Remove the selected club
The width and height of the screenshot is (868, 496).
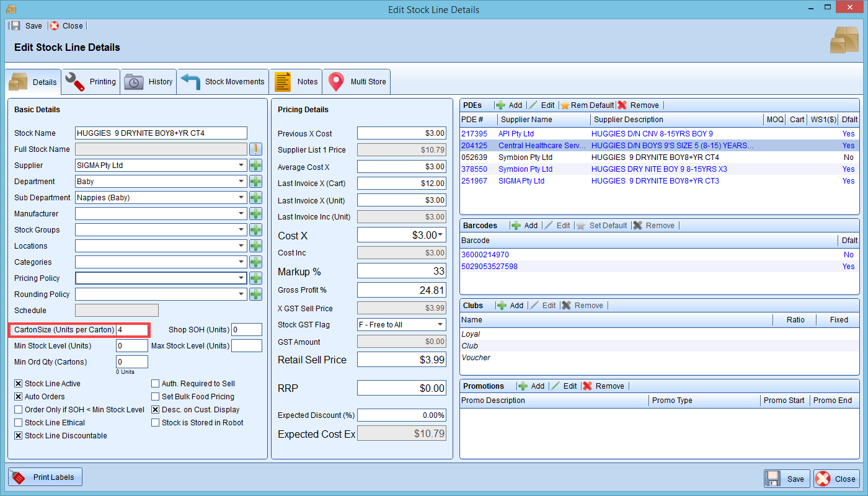[582, 305]
